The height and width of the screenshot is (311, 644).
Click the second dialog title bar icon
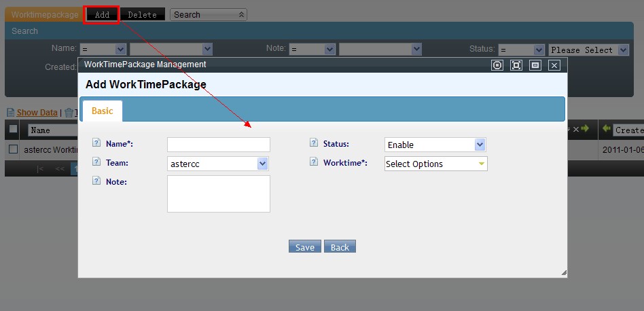pyautogui.click(x=516, y=65)
